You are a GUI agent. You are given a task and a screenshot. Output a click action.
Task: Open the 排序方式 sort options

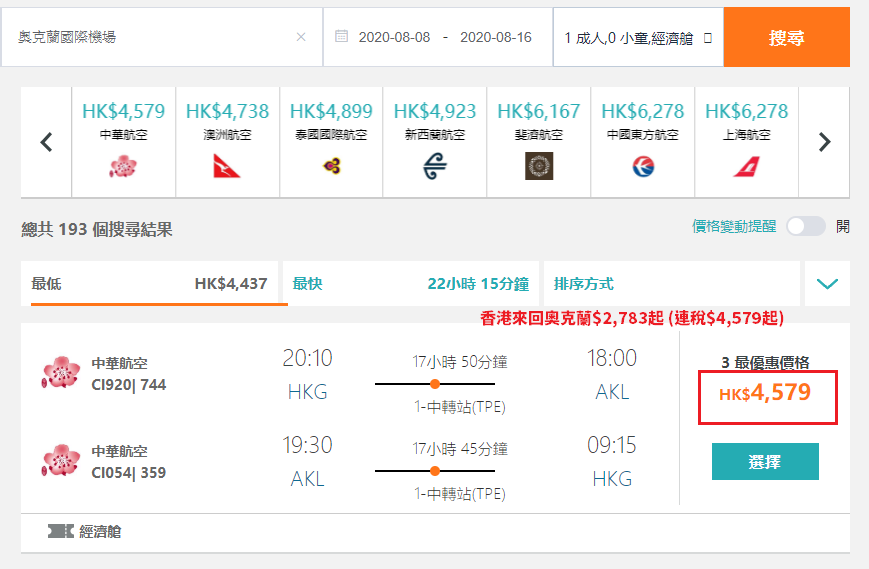click(672, 284)
